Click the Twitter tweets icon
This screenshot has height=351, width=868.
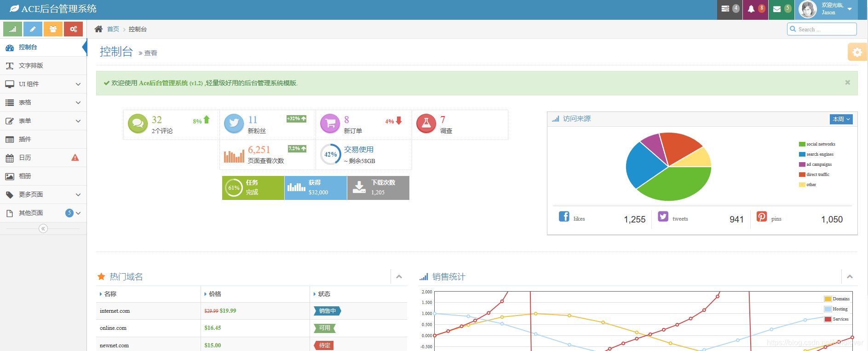click(x=663, y=216)
